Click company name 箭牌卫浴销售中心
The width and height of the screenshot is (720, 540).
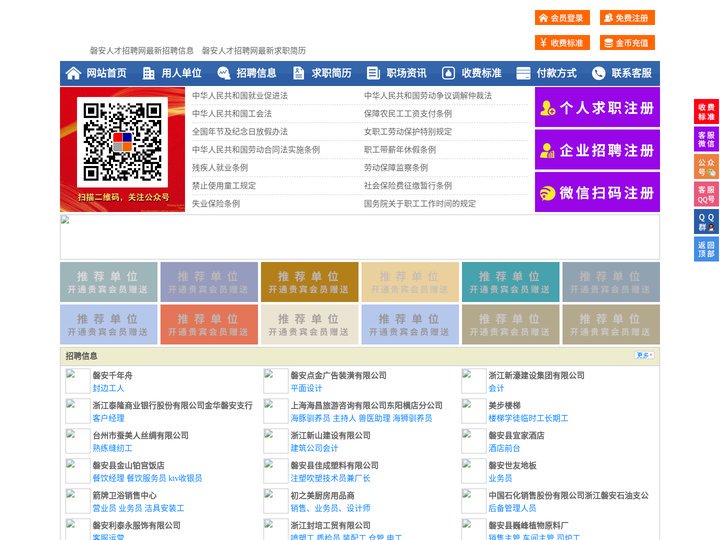[x=124, y=495]
